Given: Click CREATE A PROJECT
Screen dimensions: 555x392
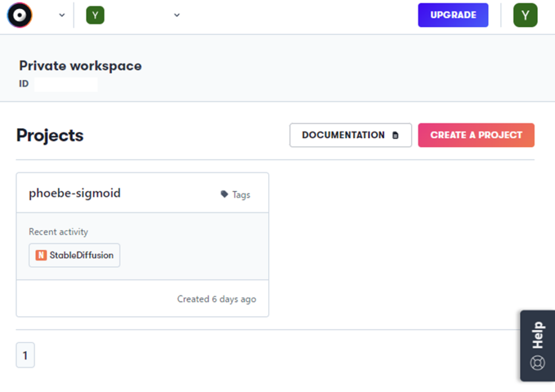Looking at the screenshot, I should (x=476, y=135).
